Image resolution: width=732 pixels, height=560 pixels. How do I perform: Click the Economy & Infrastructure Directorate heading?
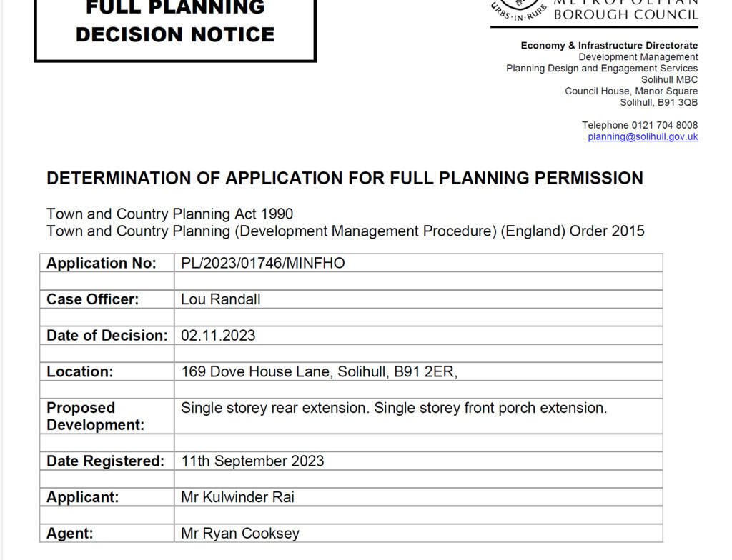click(609, 45)
